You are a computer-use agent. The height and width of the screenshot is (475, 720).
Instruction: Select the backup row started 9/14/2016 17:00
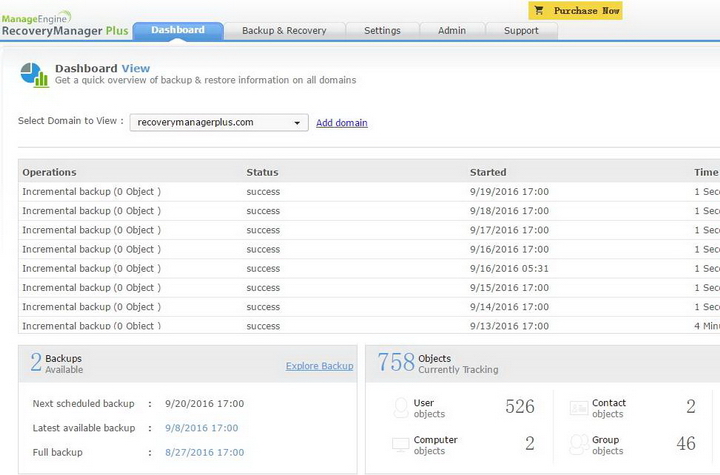[x=369, y=307]
